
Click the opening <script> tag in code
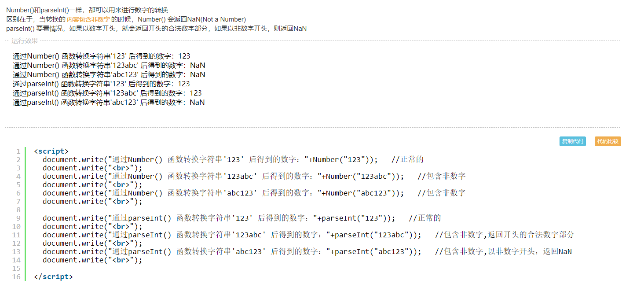point(51,151)
